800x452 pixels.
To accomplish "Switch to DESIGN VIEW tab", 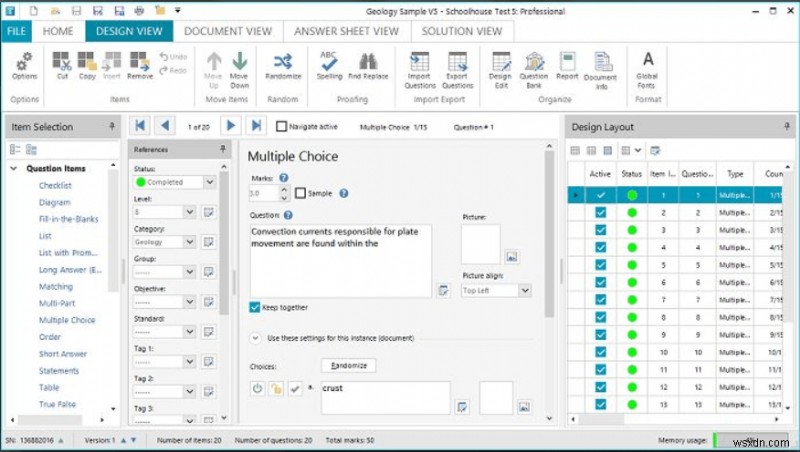I will pyautogui.click(x=129, y=31).
